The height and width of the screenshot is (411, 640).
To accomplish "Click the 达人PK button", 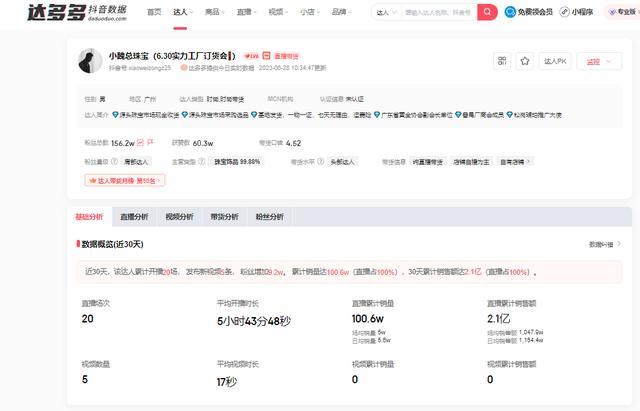I will [x=555, y=61].
